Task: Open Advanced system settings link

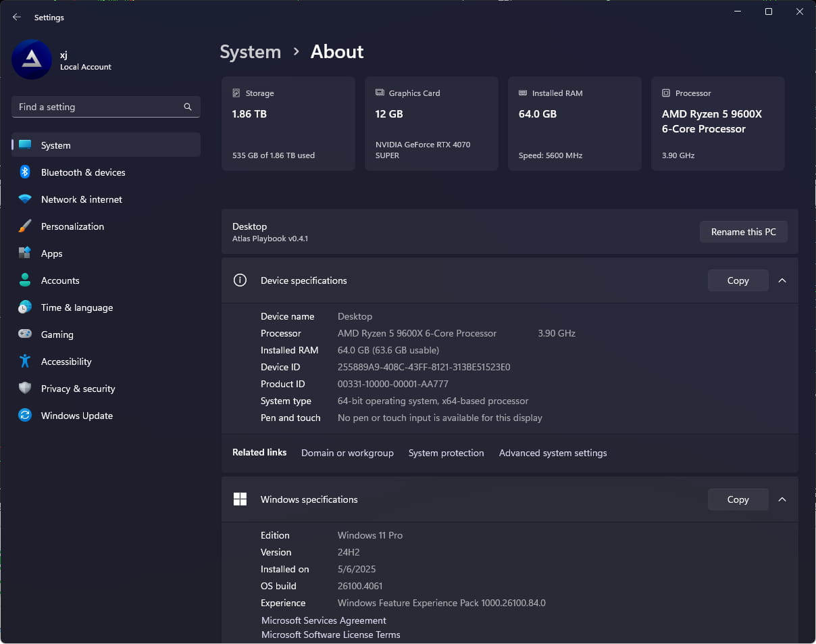Action: pos(553,453)
